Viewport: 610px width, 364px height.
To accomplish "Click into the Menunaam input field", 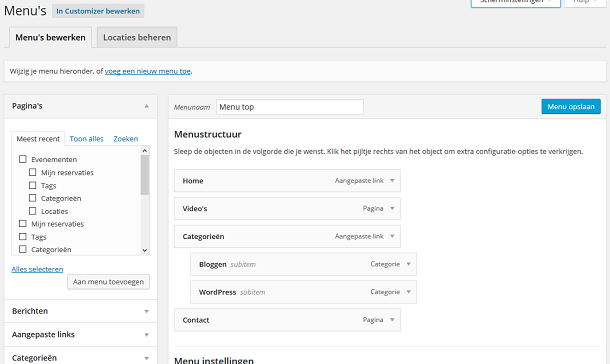I will pos(290,107).
